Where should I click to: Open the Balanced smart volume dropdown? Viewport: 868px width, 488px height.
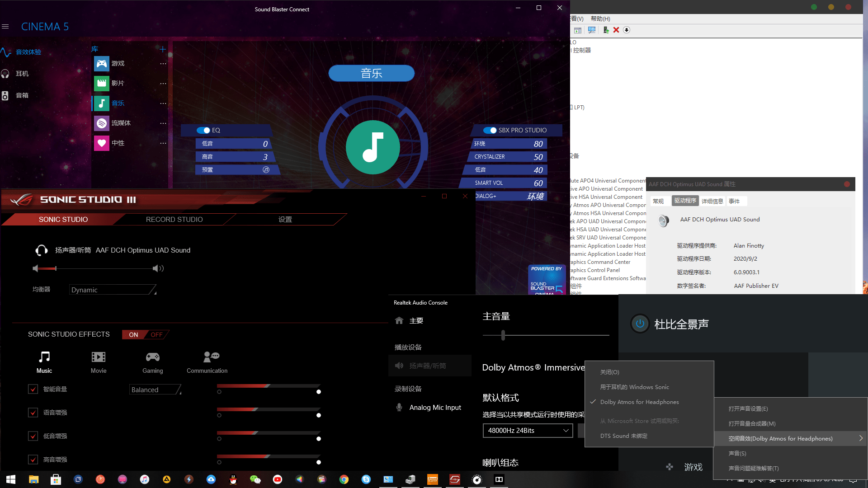(156, 389)
